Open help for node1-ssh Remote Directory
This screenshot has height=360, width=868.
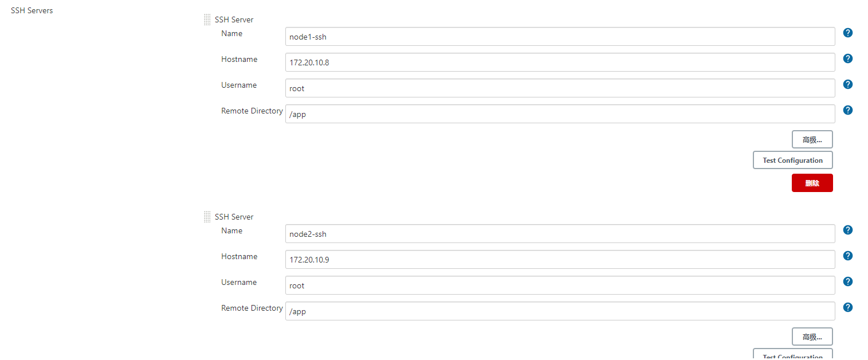point(847,109)
